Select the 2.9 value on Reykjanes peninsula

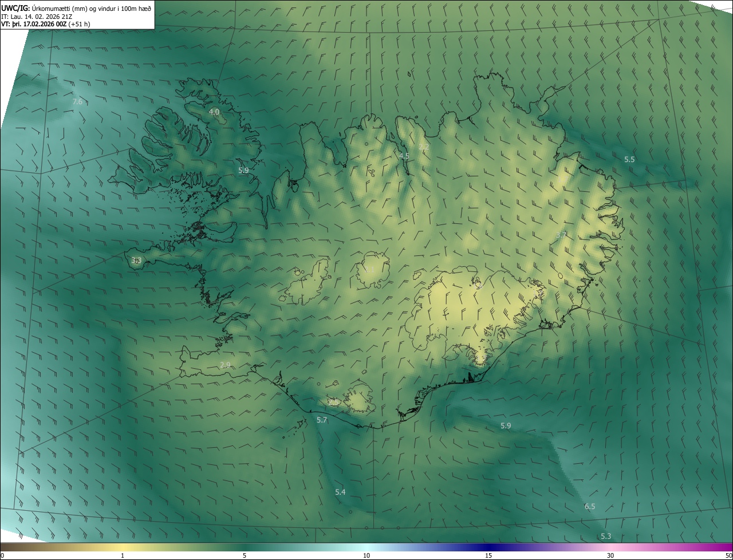[x=225, y=365]
